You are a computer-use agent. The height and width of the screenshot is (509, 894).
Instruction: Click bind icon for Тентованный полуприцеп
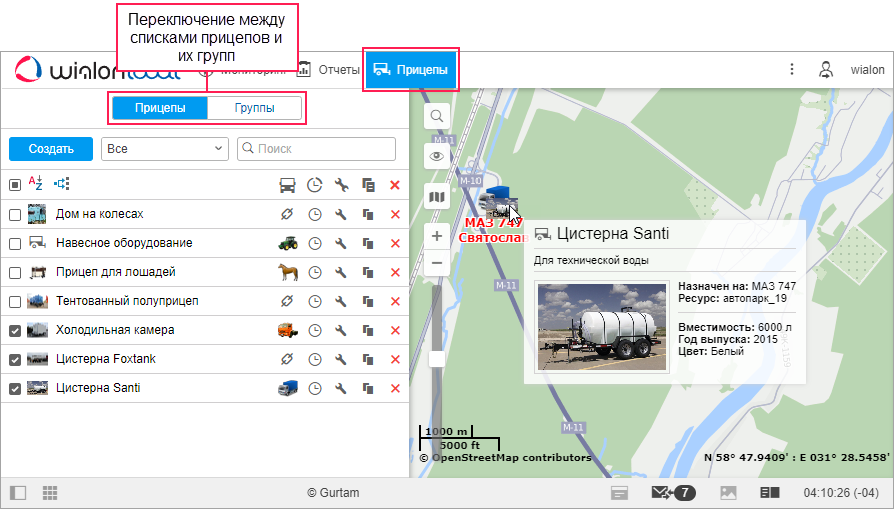click(x=287, y=301)
